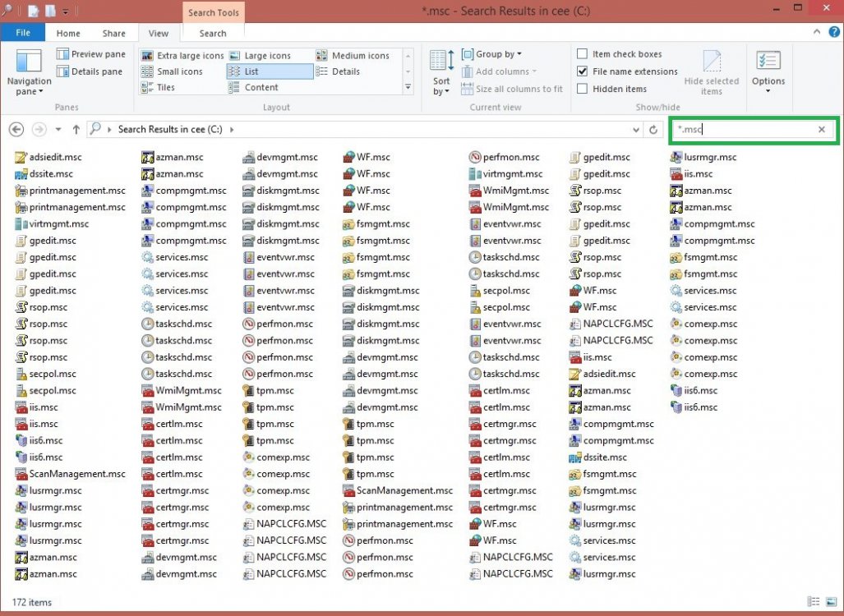Switch to the Home tab
Image resolution: width=844 pixels, height=616 pixels.
68,34
